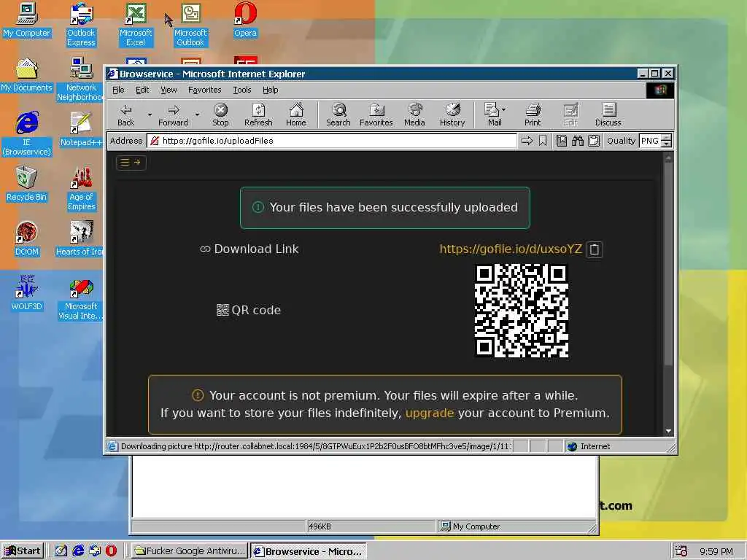Click the scrollbar up arrow
Screen dimensions: 747x560
(668, 158)
